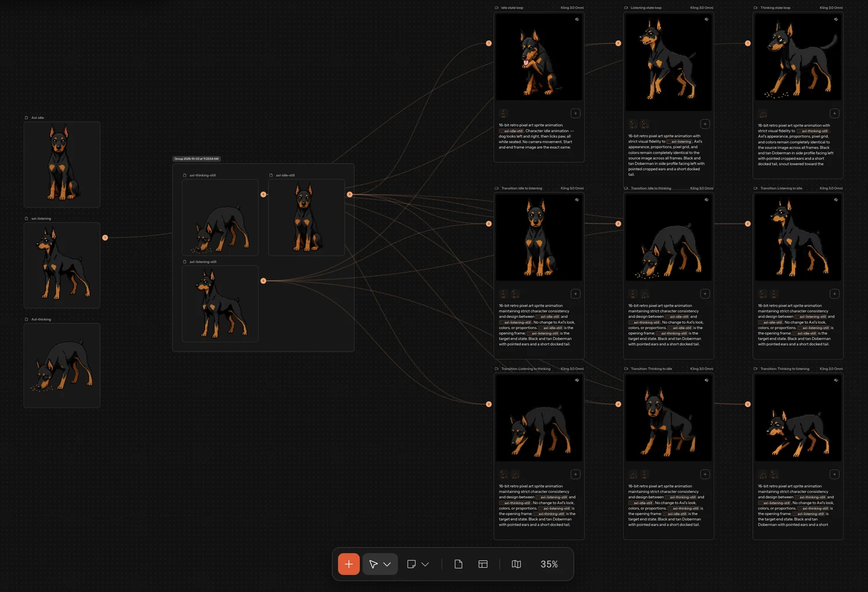868x592 pixels.
Task: Select the pointer cursor tool
Action: click(373, 564)
